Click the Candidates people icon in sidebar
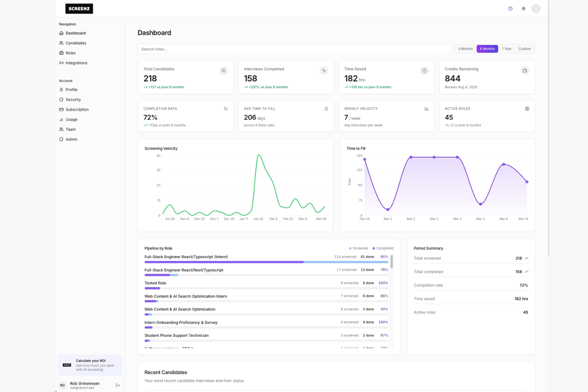 [61, 43]
